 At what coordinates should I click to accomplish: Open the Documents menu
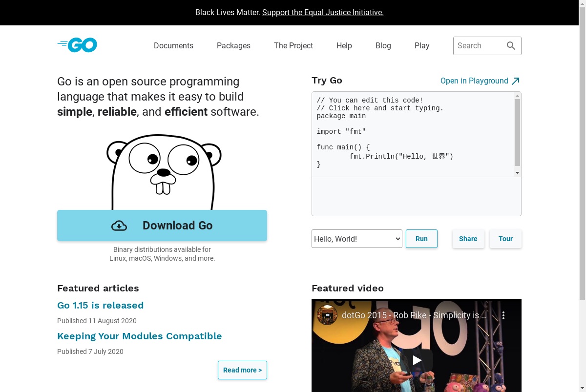[173, 46]
